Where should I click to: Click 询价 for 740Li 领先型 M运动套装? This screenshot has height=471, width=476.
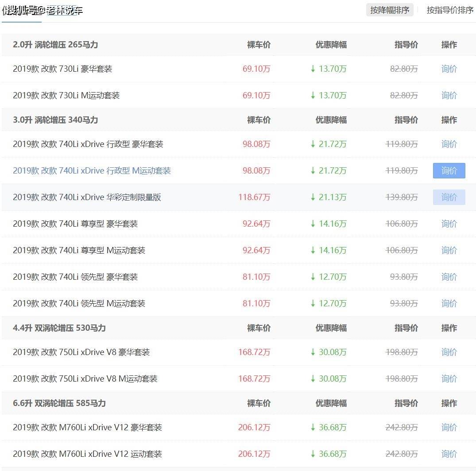point(449,304)
